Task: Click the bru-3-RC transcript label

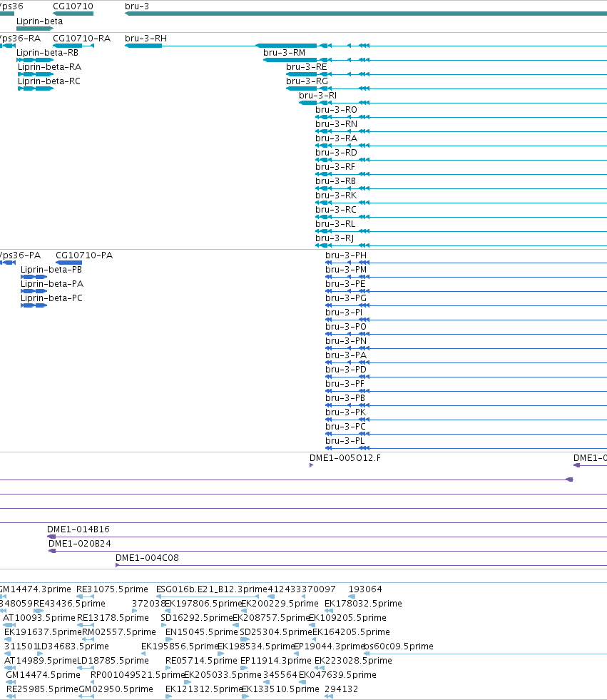Action: pos(336,210)
